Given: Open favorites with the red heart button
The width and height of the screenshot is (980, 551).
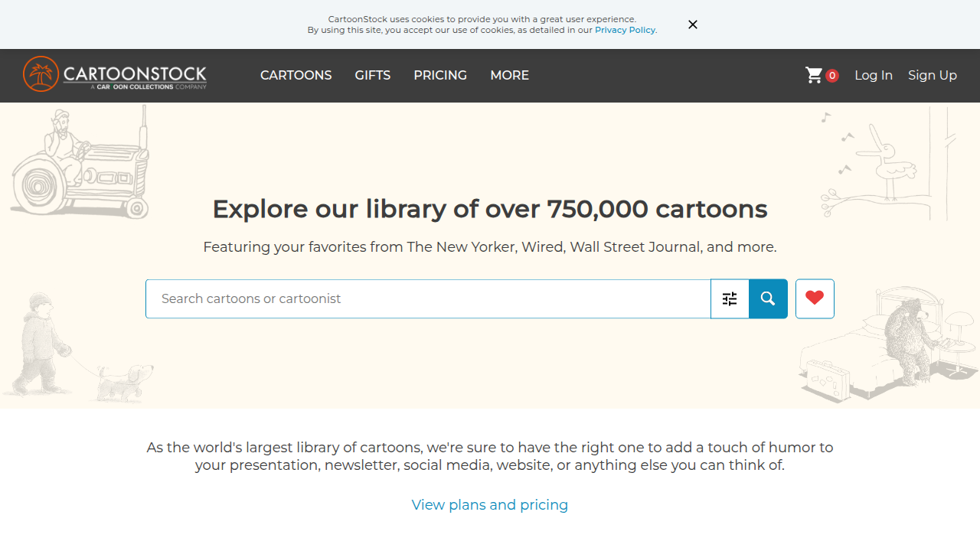Looking at the screenshot, I should pyautogui.click(x=815, y=298).
